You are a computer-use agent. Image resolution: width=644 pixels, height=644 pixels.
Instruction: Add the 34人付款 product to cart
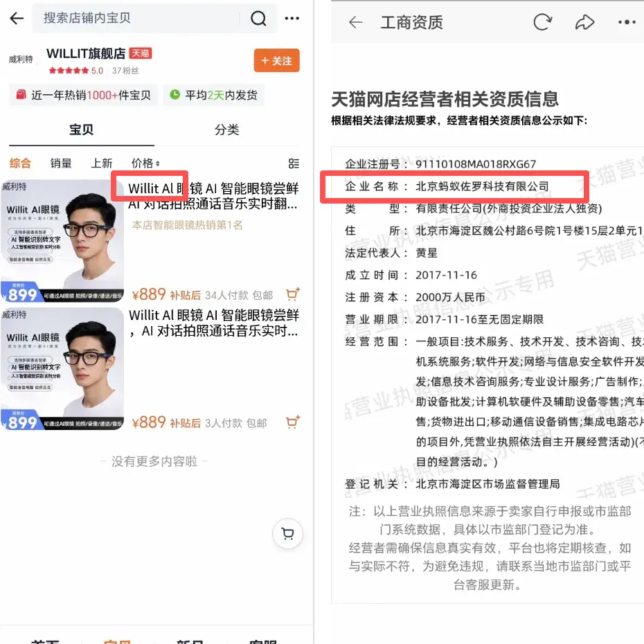click(292, 294)
